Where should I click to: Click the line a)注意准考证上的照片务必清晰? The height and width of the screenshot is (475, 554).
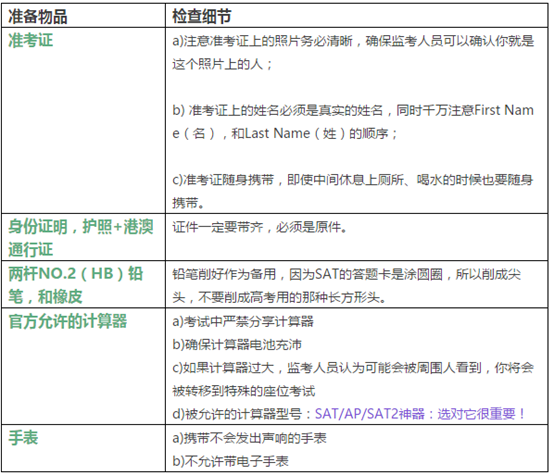pos(263,41)
